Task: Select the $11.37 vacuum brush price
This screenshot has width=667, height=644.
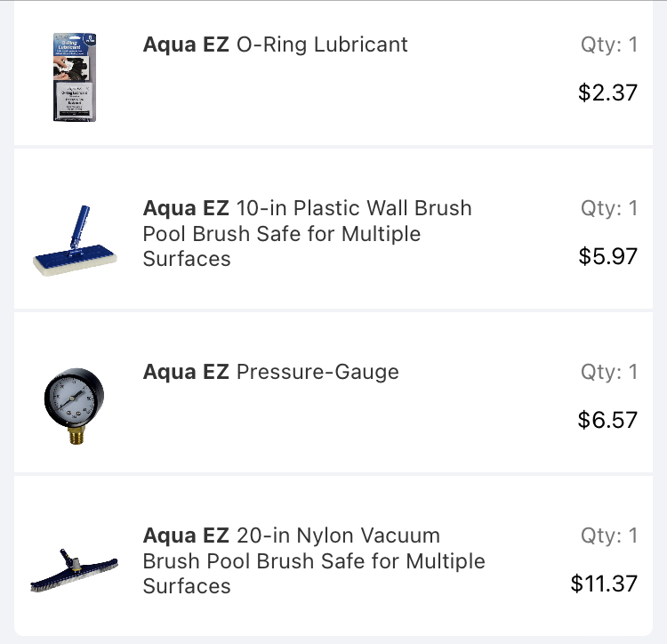Action: [x=604, y=584]
